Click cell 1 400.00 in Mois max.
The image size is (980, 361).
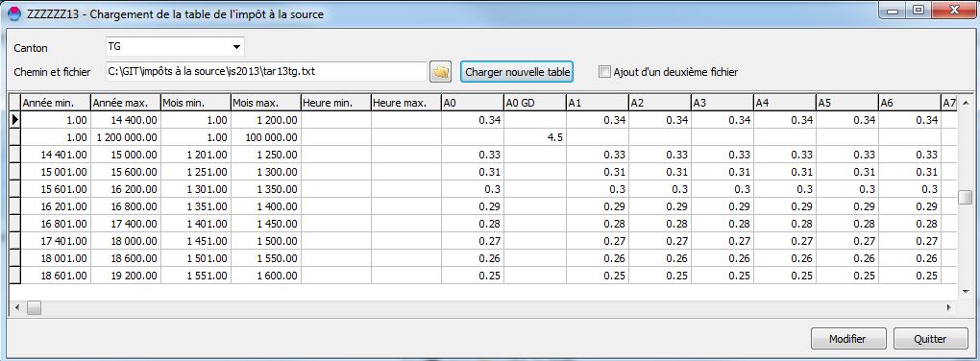[x=265, y=206]
